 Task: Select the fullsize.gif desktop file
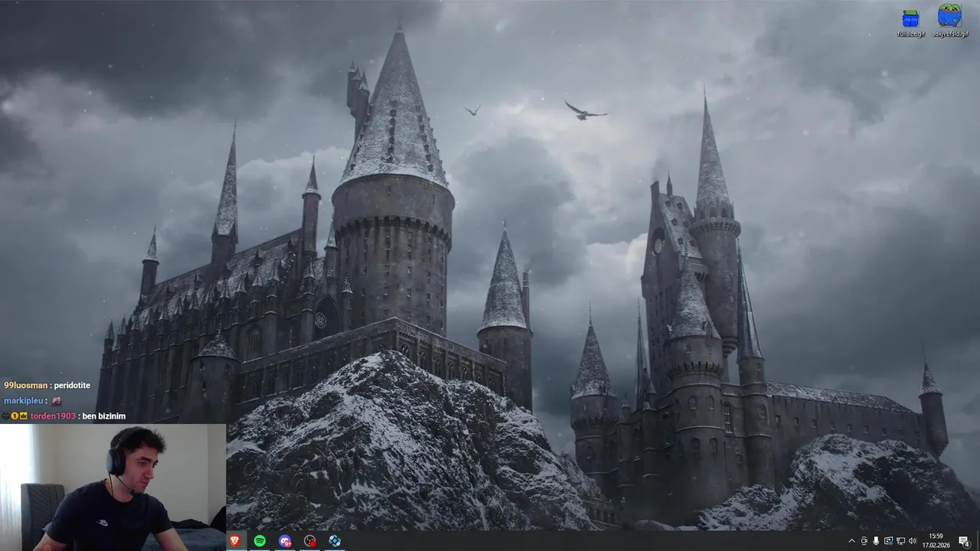(911, 22)
